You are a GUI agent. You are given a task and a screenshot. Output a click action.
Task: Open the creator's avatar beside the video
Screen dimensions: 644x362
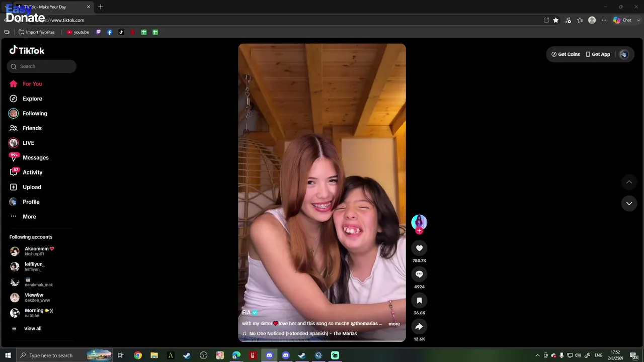(x=419, y=222)
